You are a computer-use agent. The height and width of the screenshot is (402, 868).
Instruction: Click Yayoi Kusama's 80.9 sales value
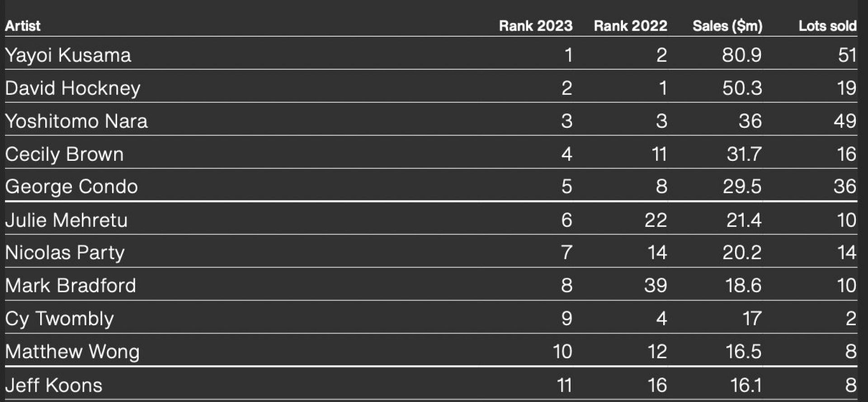coord(741,55)
